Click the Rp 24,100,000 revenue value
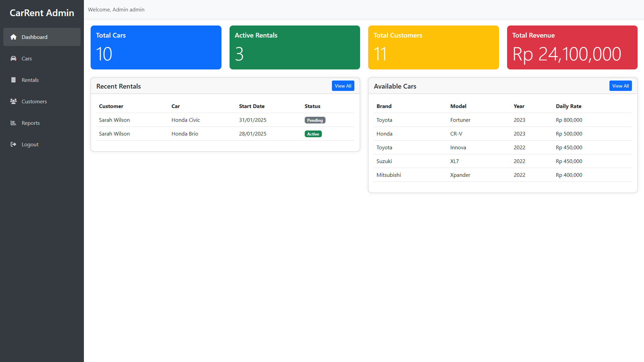644x362 pixels. coord(567,54)
